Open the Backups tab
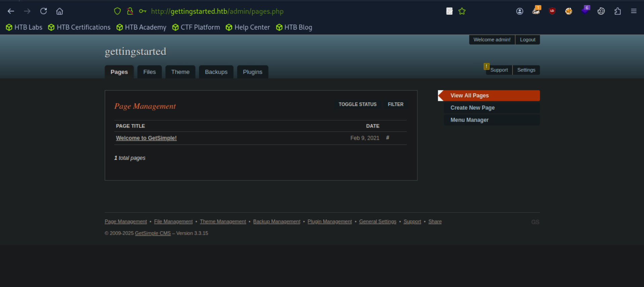Image resolution: width=644 pixels, height=287 pixels. (x=216, y=72)
